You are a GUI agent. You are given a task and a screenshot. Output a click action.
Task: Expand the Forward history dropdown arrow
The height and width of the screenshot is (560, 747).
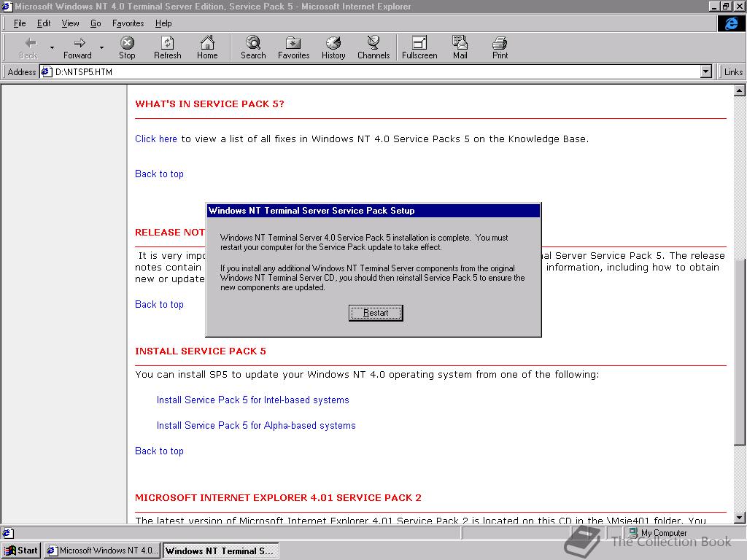[101, 47]
